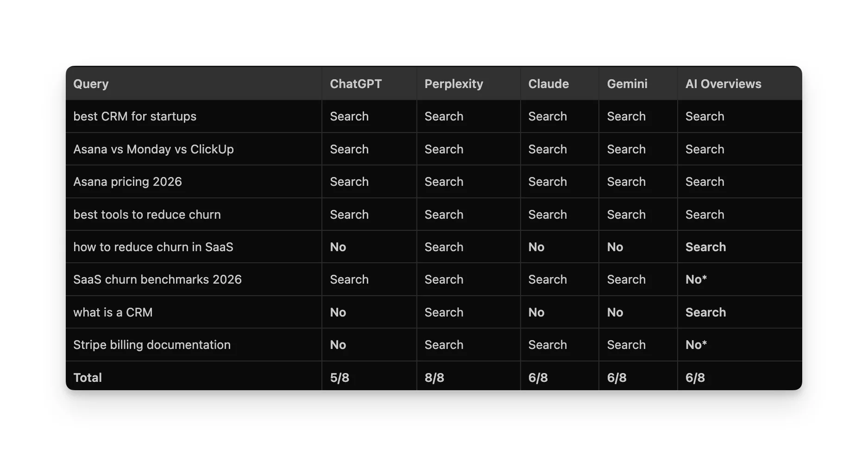Click the ChatGPT column header
Screen dimensions: 868x456
pos(356,84)
